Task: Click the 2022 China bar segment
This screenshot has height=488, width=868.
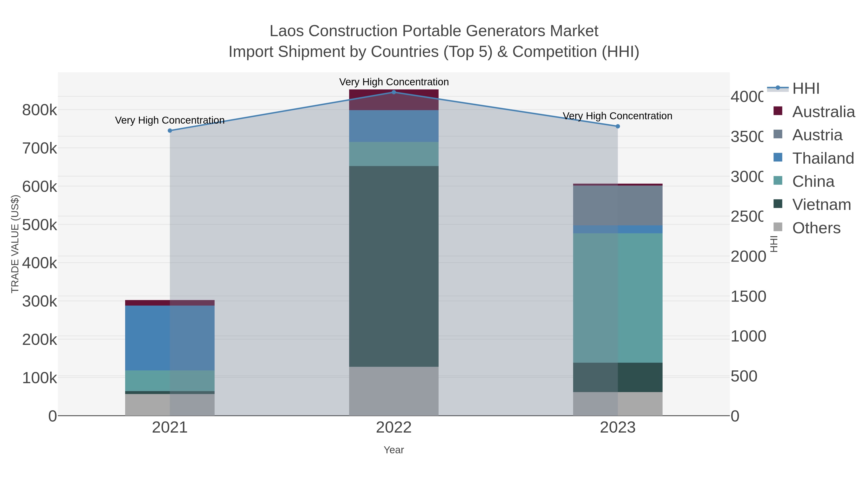Action: [393, 154]
